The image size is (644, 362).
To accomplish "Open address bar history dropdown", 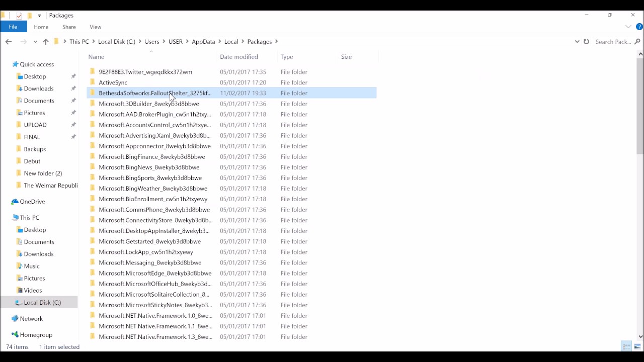I will [x=577, y=42].
